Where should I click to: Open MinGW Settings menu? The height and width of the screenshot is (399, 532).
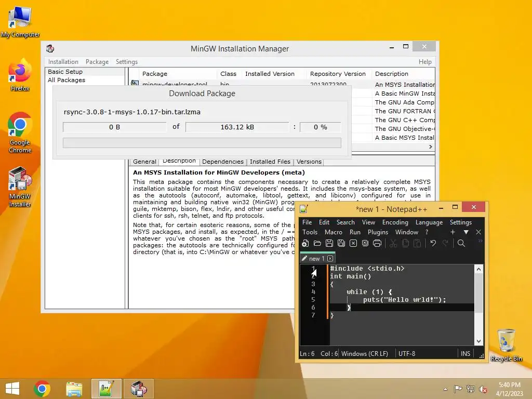click(x=127, y=62)
